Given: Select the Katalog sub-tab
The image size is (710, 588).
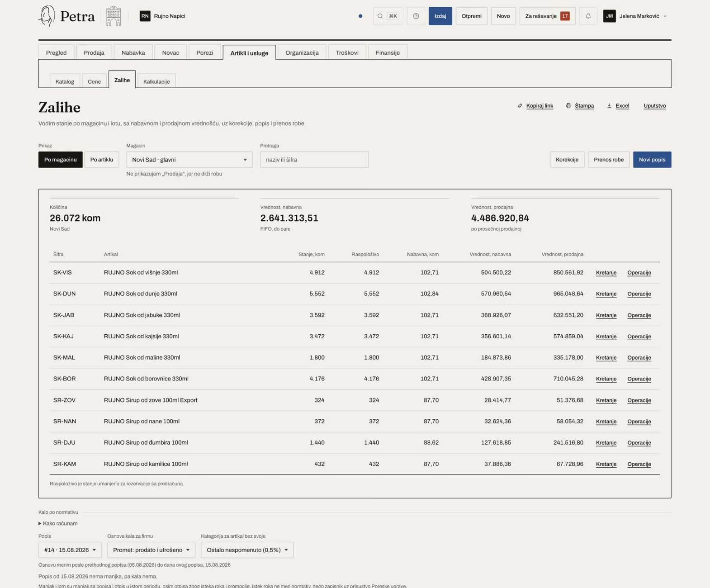Looking at the screenshot, I should 65,81.
